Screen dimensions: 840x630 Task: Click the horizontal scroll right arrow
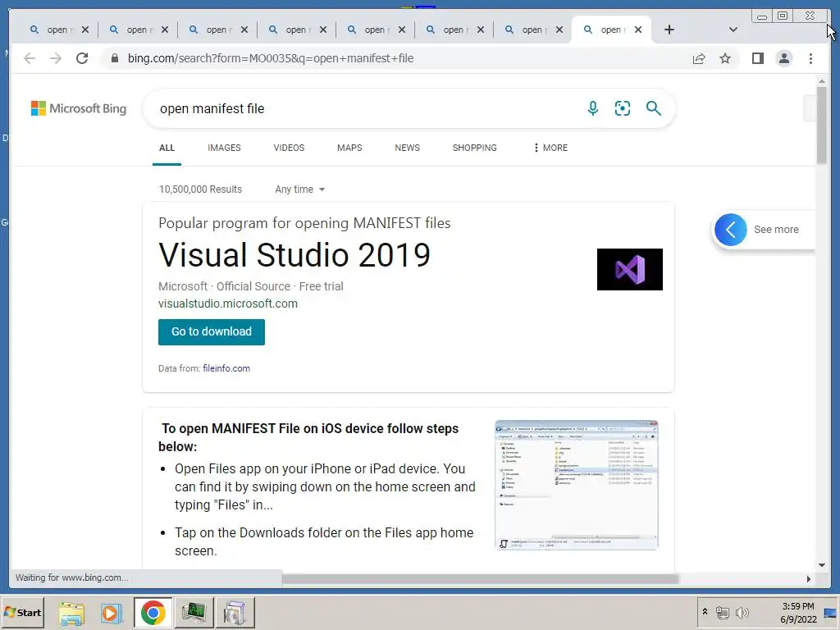pyautogui.click(x=808, y=578)
